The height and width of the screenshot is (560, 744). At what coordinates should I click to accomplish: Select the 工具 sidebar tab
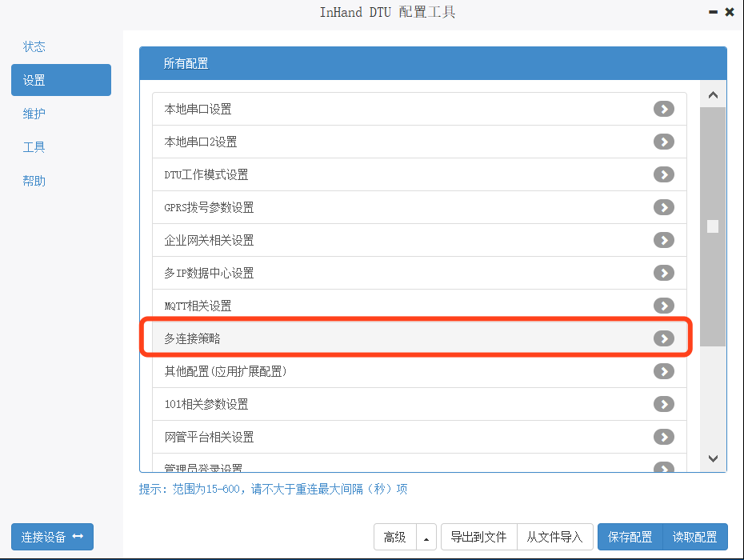[34, 147]
